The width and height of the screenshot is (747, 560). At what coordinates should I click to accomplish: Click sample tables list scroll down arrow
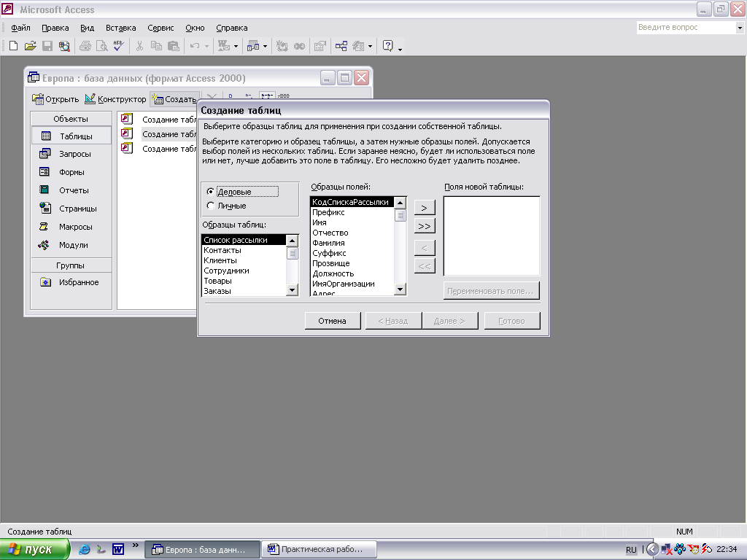(292, 289)
